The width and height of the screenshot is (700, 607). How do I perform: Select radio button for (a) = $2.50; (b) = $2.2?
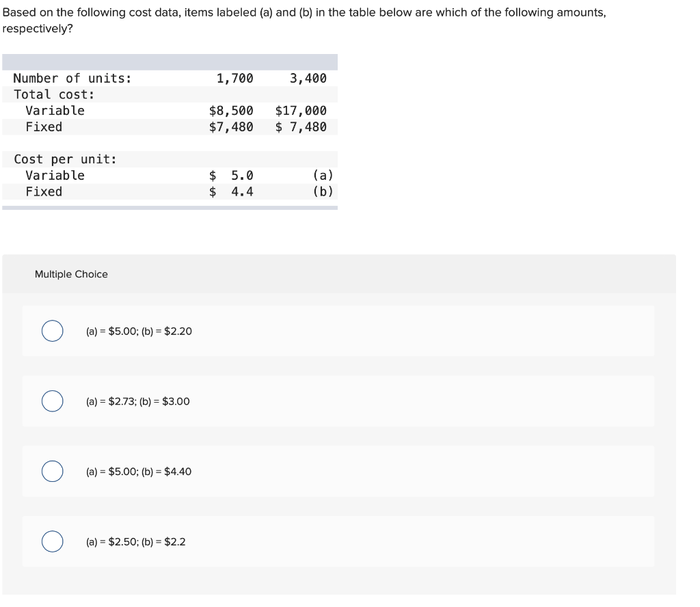[52, 541]
